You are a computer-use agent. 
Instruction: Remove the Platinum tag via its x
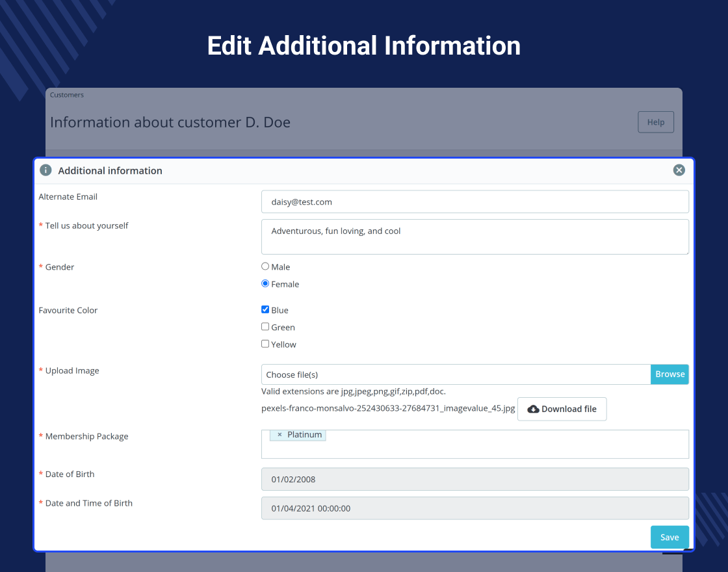pos(279,435)
